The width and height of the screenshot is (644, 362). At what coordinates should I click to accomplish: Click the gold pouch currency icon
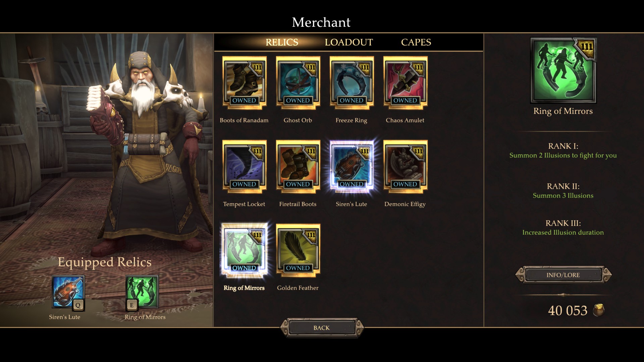pyautogui.click(x=599, y=310)
